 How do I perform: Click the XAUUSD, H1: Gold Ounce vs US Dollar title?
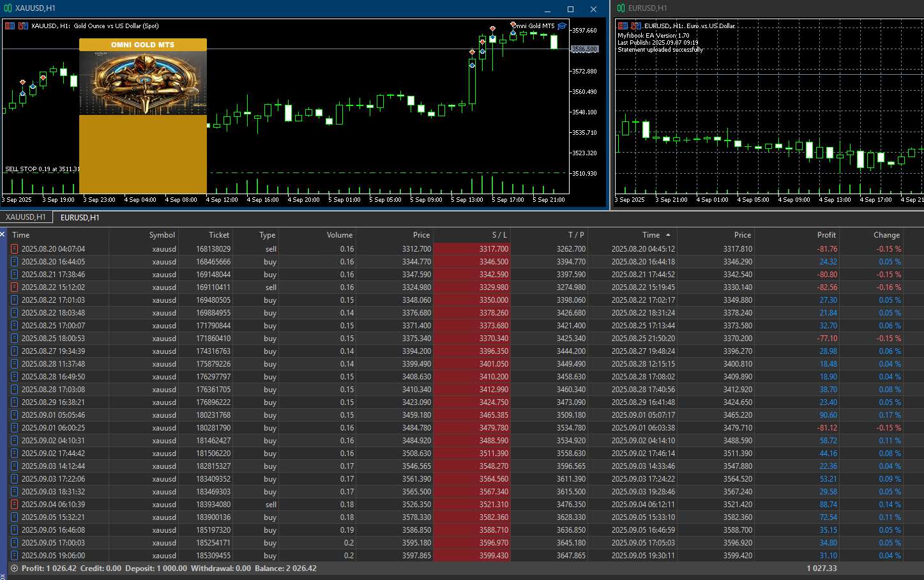point(95,26)
